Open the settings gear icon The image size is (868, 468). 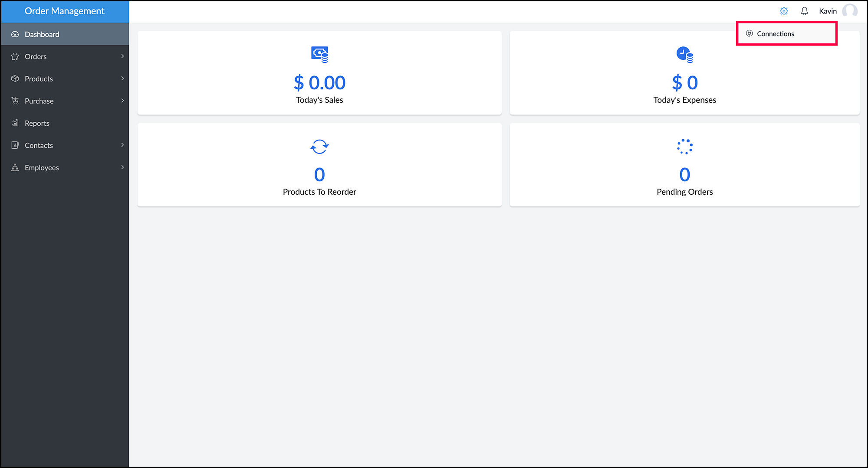coord(784,11)
